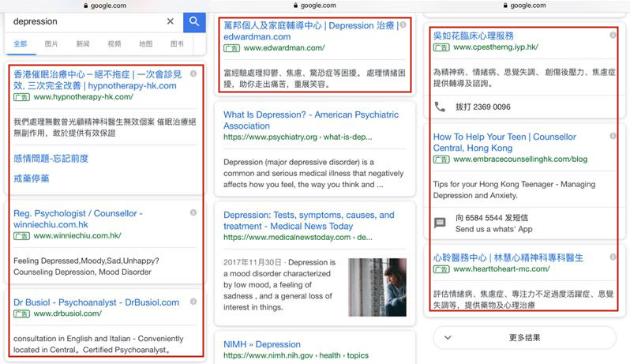This screenshot has height=364, width=630.
Task: Click 向 6584 5544 发短信 text
Action: (x=492, y=218)
